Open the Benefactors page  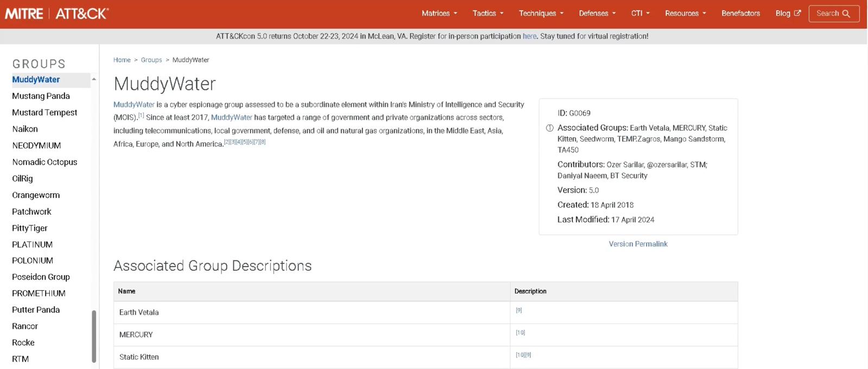tap(741, 13)
